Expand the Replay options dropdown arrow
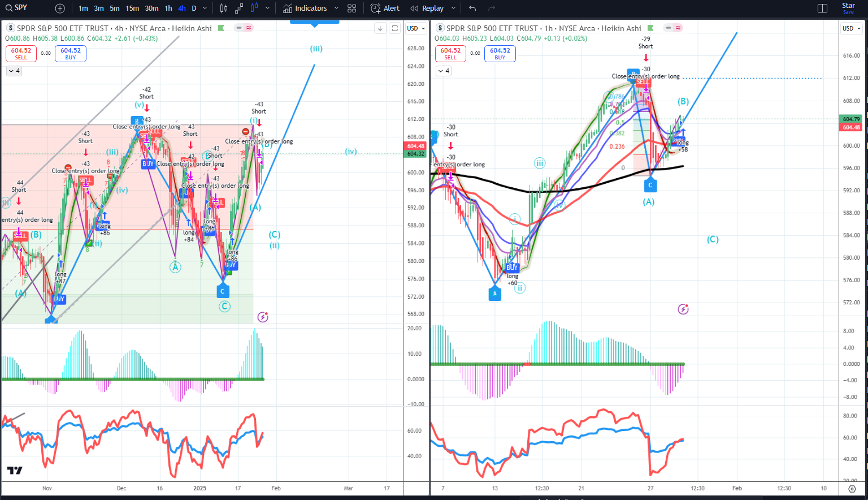868x500 pixels. coord(453,8)
